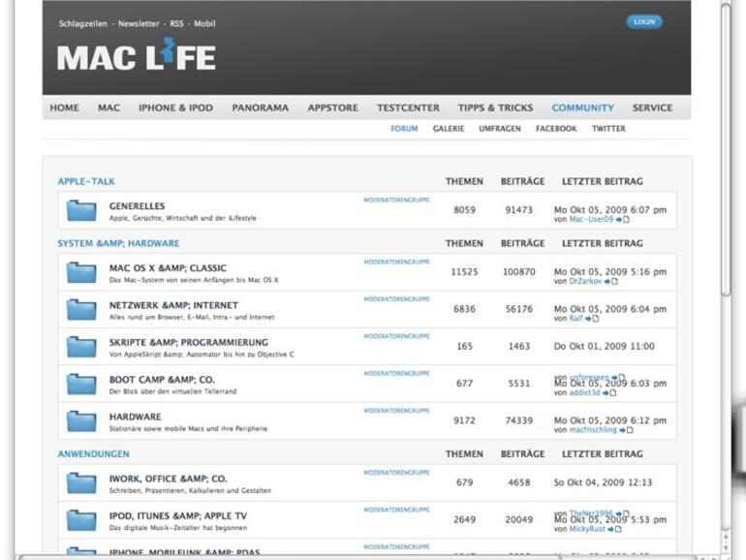The width and height of the screenshot is (746, 560).
Task: Open the Mac menu item
Action: click(x=109, y=108)
